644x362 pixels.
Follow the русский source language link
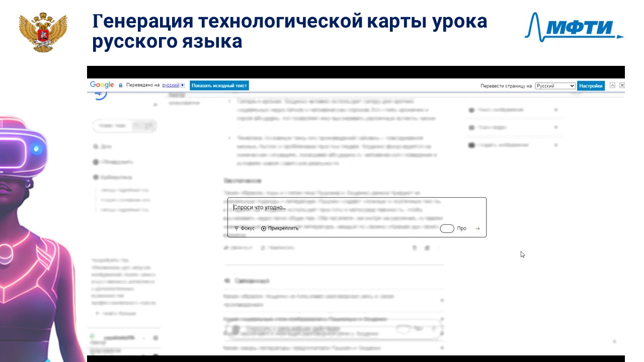coord(171,85)
